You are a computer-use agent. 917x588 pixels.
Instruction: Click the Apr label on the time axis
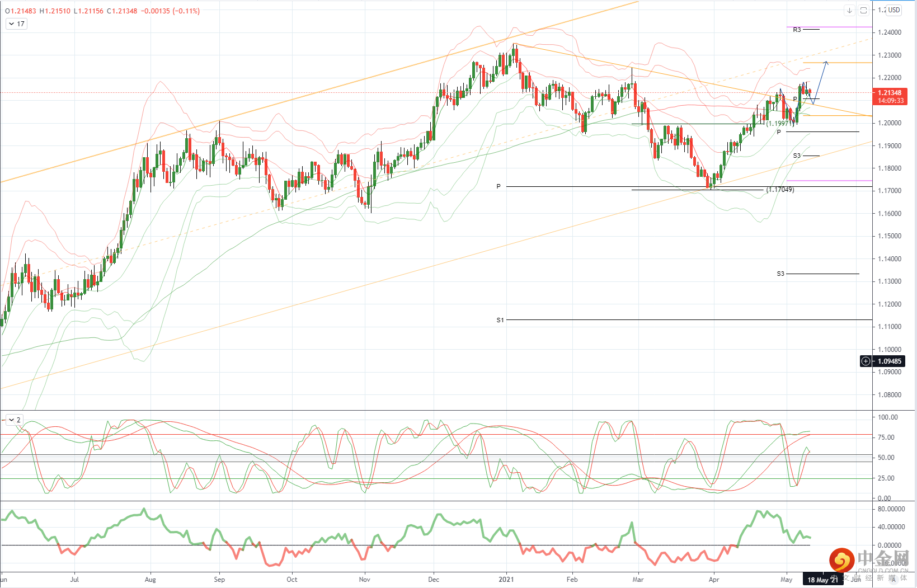pos(714,580)
